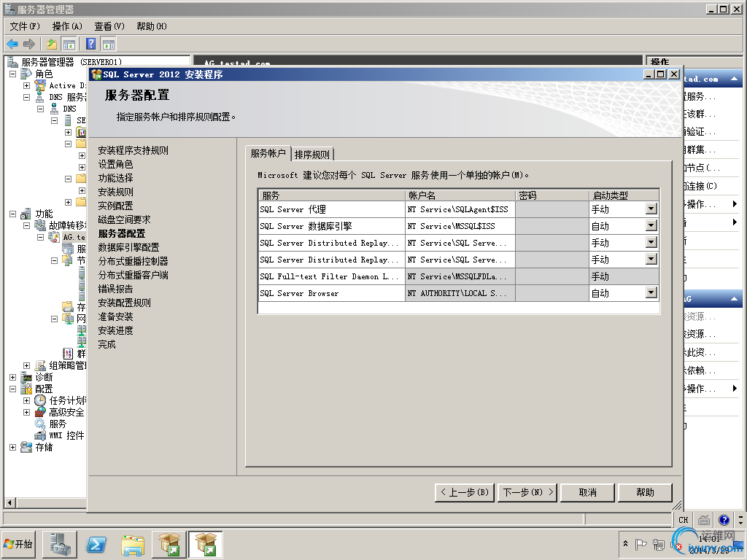Collapse the top section of the Actions pane
The height and width of the screenshot is (560, 747).
pos(734,79)
